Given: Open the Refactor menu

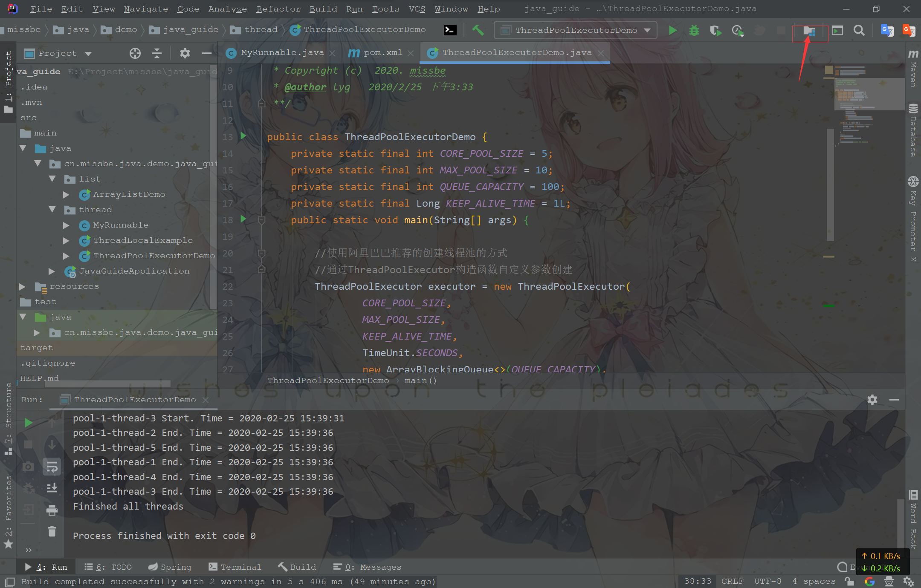Looking at the screenshot, I should pyautogui.click(x=278, y=9).
